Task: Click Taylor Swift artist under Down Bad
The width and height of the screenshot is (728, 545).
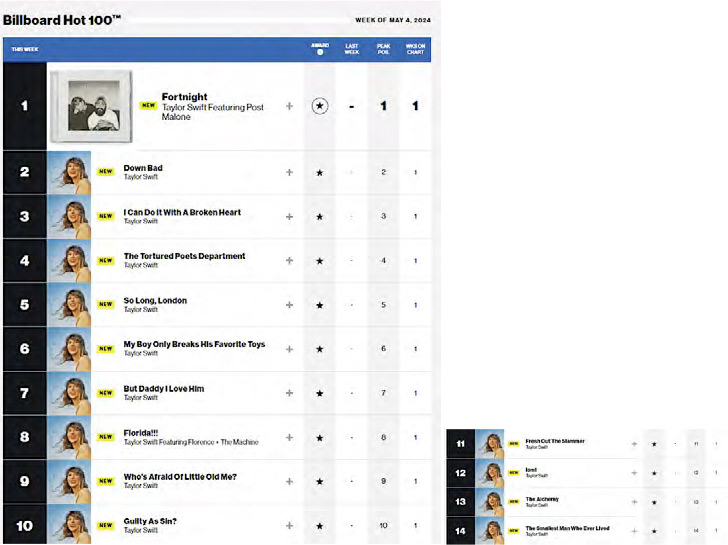Action: click(x=141, y=177)
